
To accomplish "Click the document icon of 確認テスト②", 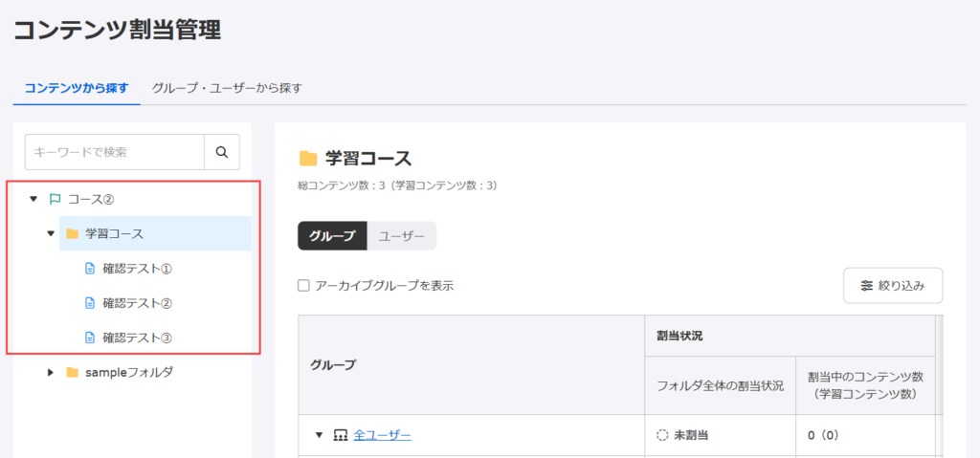I will coord(90,303).
